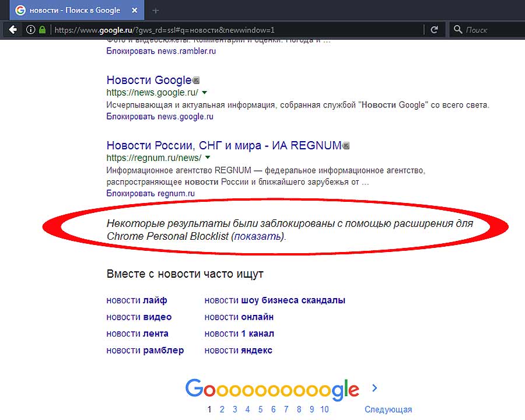
Task: Go to results page 7
Action: point(286,409)
